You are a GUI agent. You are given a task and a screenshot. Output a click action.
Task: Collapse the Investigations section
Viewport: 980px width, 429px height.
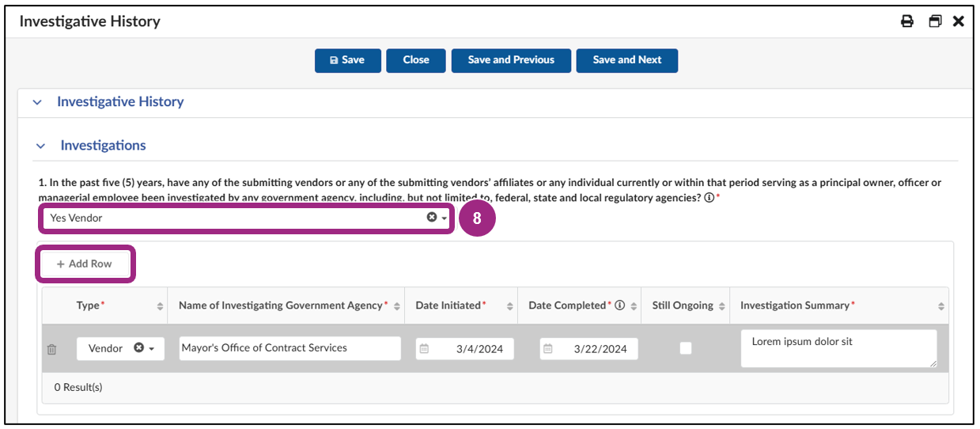(x=40, y=146)
